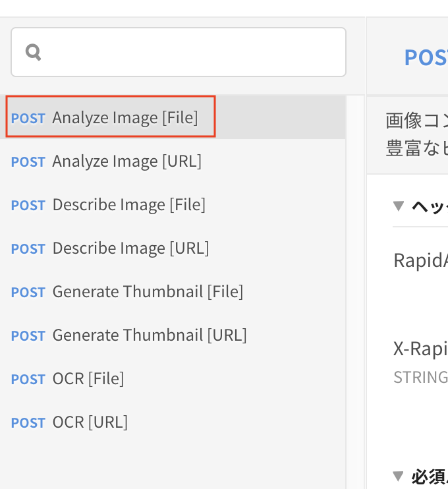
Task: Click the POST badge beside Generate Thumbnail [URL]
Action: point(28,335)
